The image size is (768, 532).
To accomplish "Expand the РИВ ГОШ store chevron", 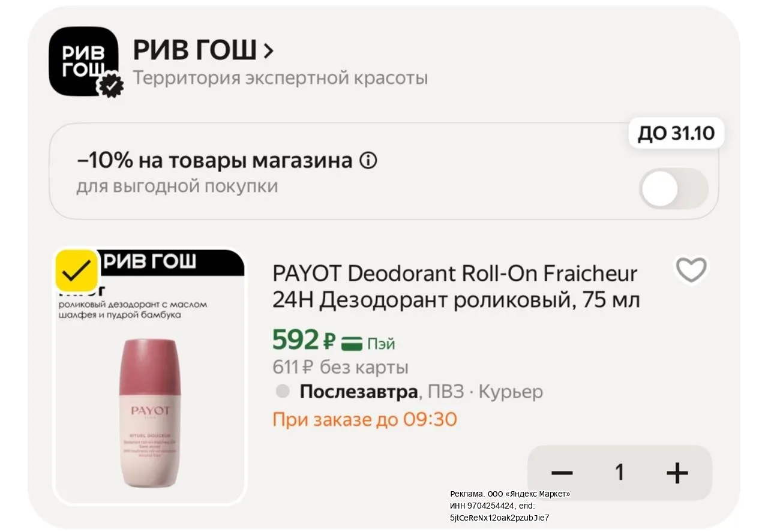I will point(268,51).
